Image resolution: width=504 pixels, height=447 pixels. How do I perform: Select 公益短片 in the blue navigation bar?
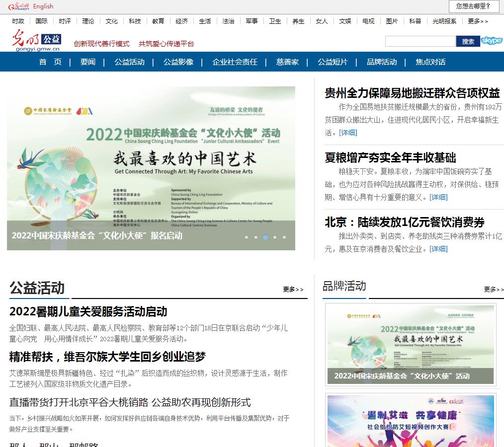[x=333, y=62]
